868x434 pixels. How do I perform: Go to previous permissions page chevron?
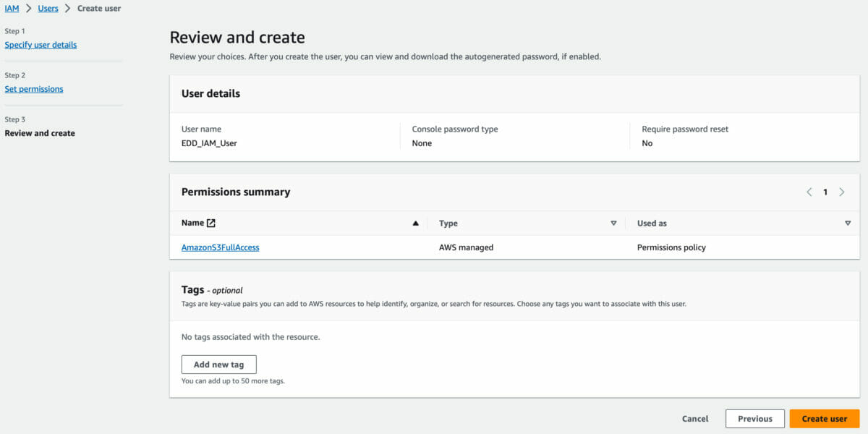pos(809,192)
